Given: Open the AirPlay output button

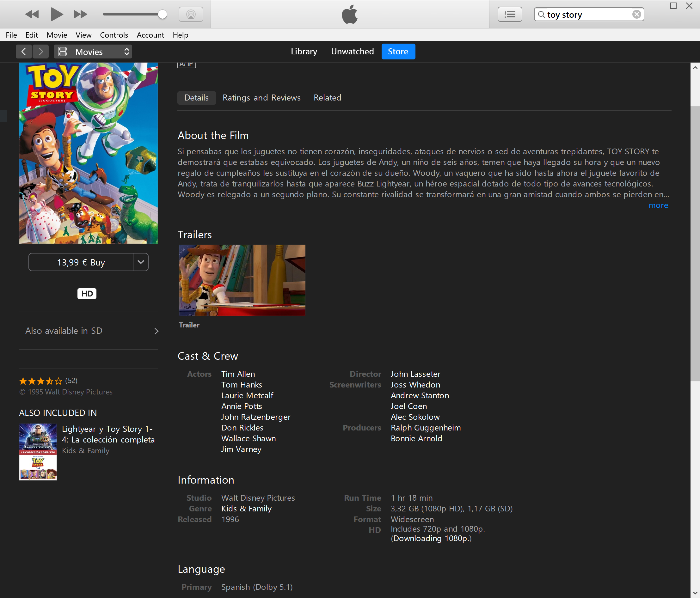Looking at the screenshot, I should tap(191, 15).
